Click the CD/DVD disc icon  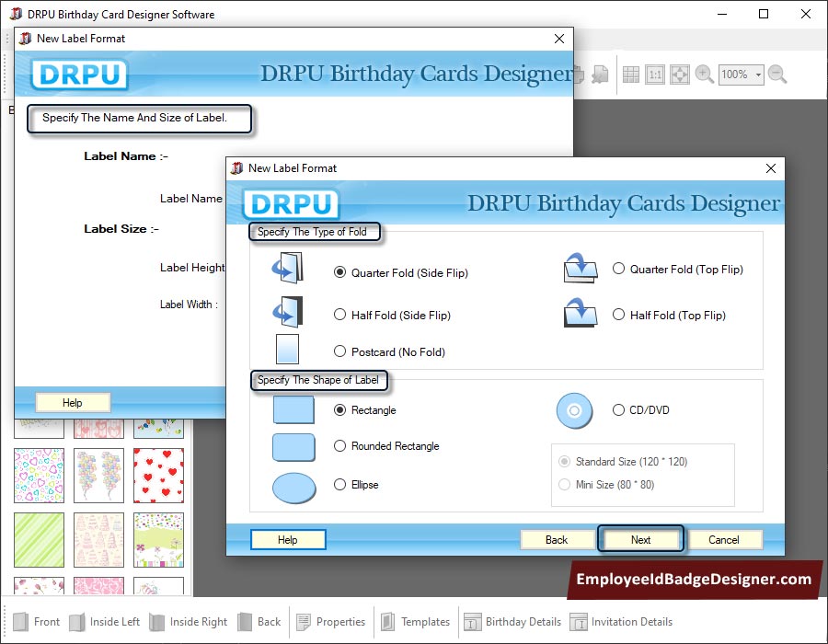tap(574, 410)
